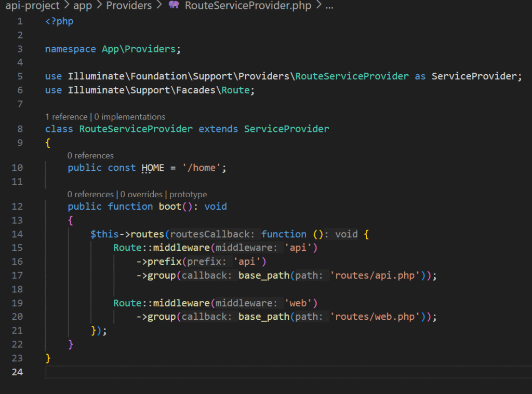532x394 pixels.
Task: Click the PHP elephant icon in breadcrumbs
Action: coord(175,6)
